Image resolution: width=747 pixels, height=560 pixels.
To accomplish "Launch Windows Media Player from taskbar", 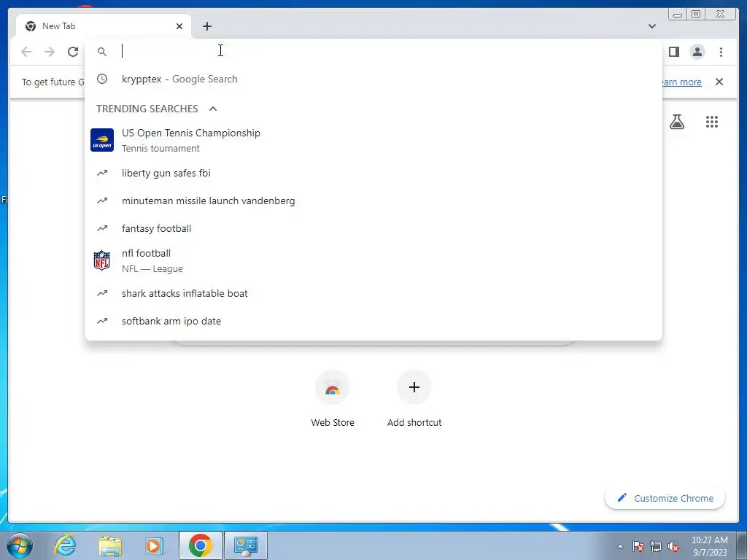I will 154,545.
